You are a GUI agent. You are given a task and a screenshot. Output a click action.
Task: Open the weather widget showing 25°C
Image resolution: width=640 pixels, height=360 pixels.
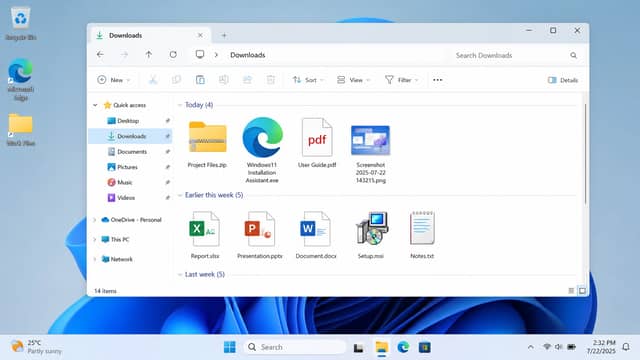pos(36,347)
